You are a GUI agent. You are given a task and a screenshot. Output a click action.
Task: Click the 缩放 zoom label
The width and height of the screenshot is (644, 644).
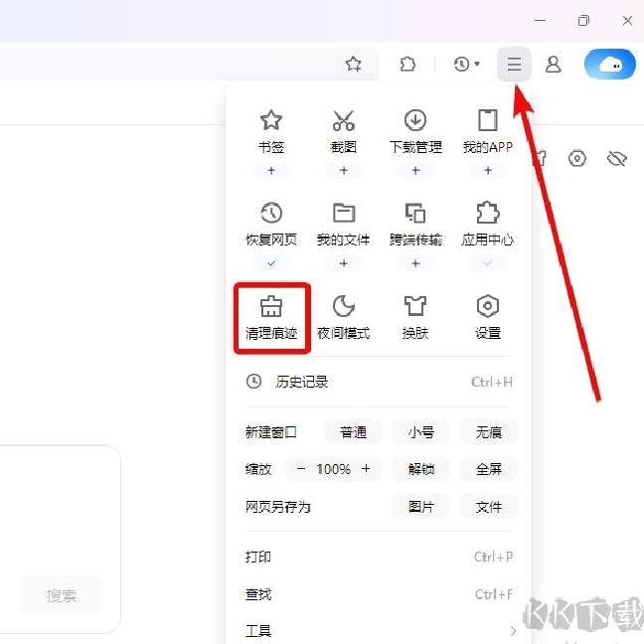[x=258, y=469]
